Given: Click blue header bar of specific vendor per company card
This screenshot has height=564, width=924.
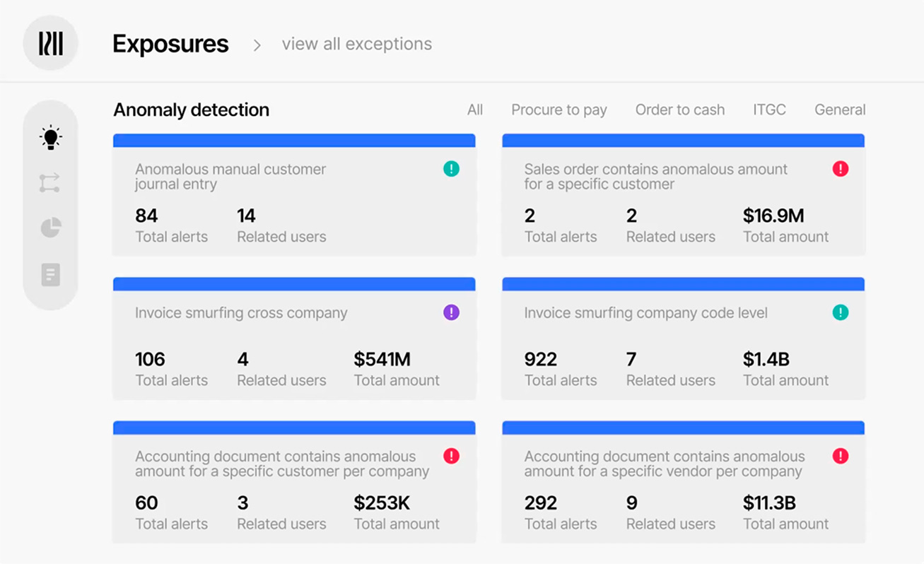Looking at the screenshot, I should 683,428.
